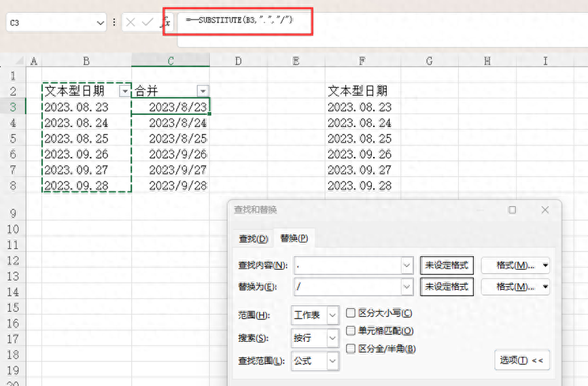Click the formula bar with the SUBSTITUTE formula
This screenshot has width=588, height=386.
coord(383,30)
